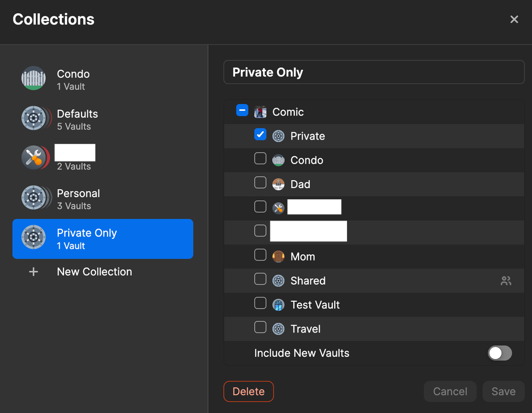Click the Condo collection fence icon
Viewport: 532px width, 413px height.
coord(34,78)
